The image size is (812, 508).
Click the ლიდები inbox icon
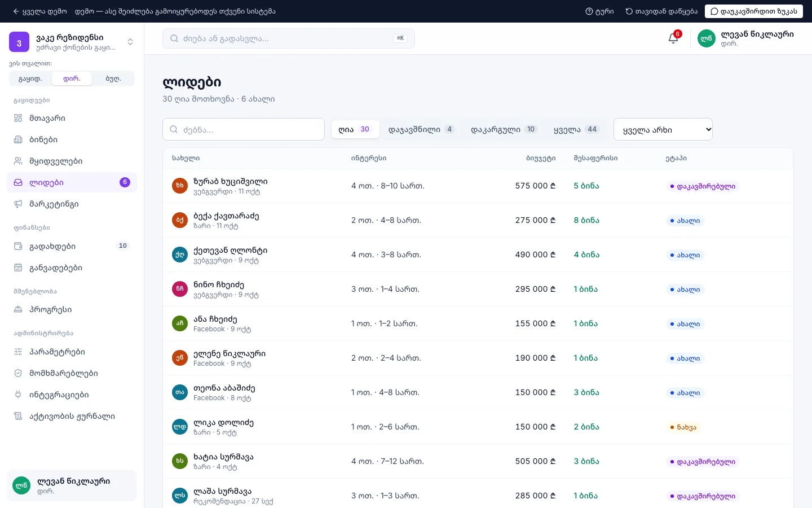(18, 182)
